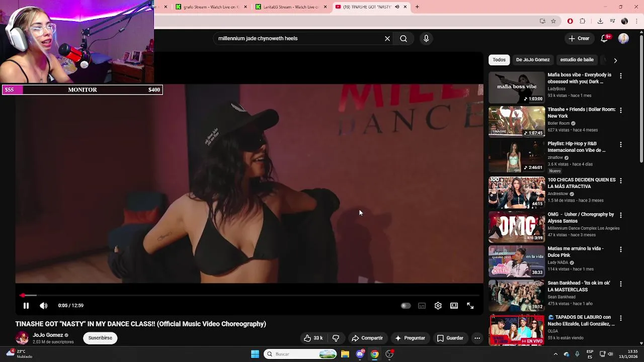Bookmark this page with star

[x=553, y=21]
